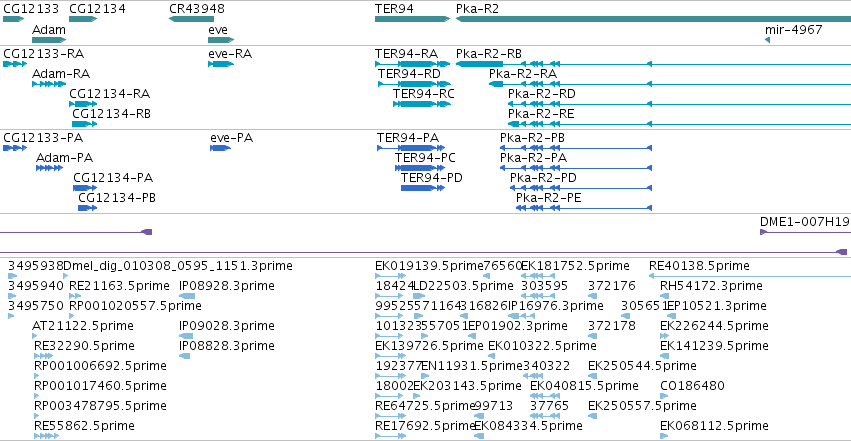Select the Pka-R2 gene label

point(477,9)
